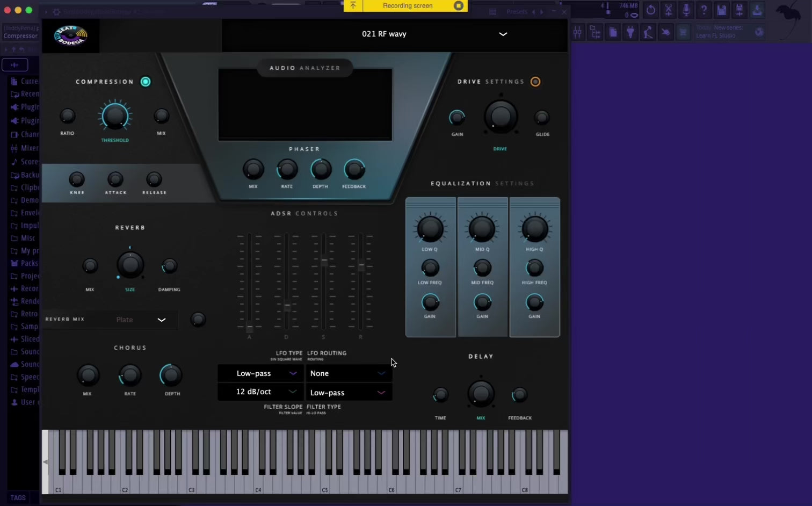Click the Reverb Size knob
Screen dimensions: 812x506
coord(130,265)
